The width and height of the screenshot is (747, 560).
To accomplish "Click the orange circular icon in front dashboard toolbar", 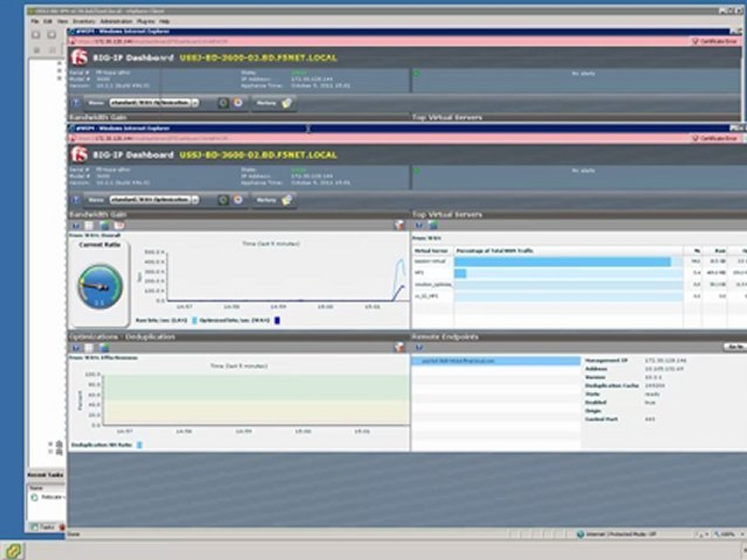I will [238, 200].
